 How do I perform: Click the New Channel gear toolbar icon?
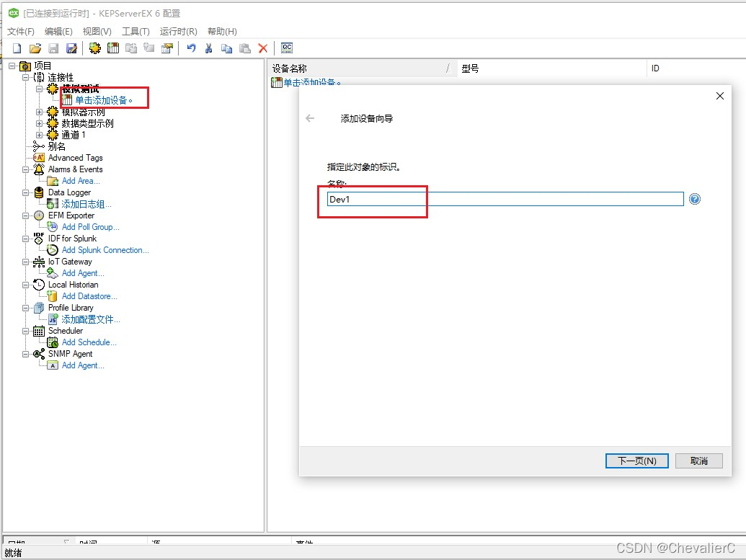[x=94, y=48]
